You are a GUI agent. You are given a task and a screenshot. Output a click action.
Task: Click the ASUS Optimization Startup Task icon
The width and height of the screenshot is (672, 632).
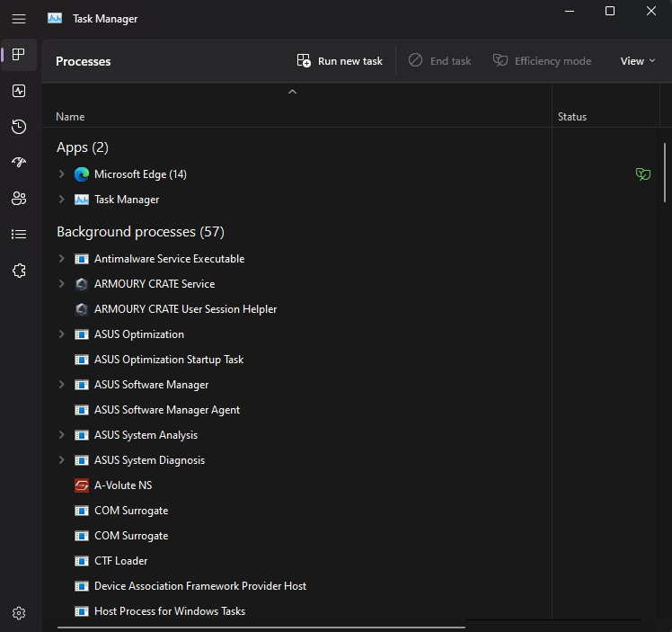click(x=82, y=360)
